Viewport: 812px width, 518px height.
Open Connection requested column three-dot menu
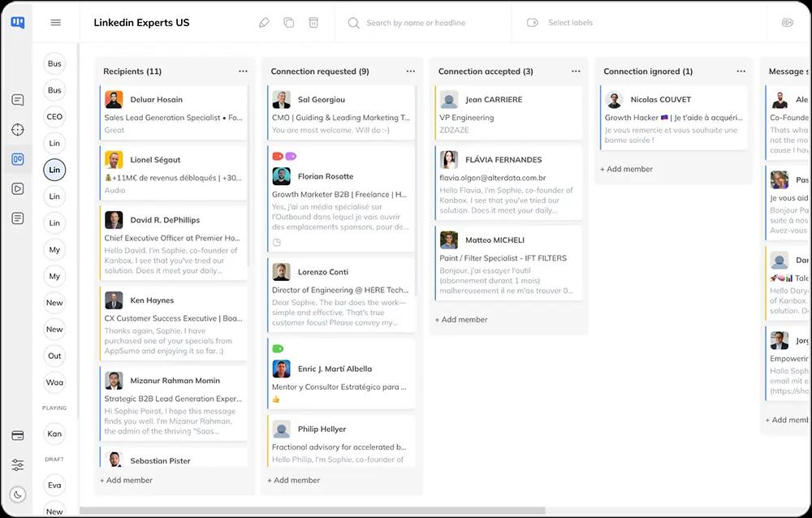point(411,71)
